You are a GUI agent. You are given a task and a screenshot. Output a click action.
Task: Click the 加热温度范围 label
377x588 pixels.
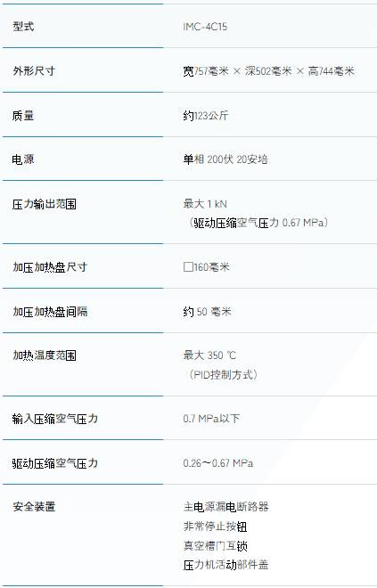45,355
